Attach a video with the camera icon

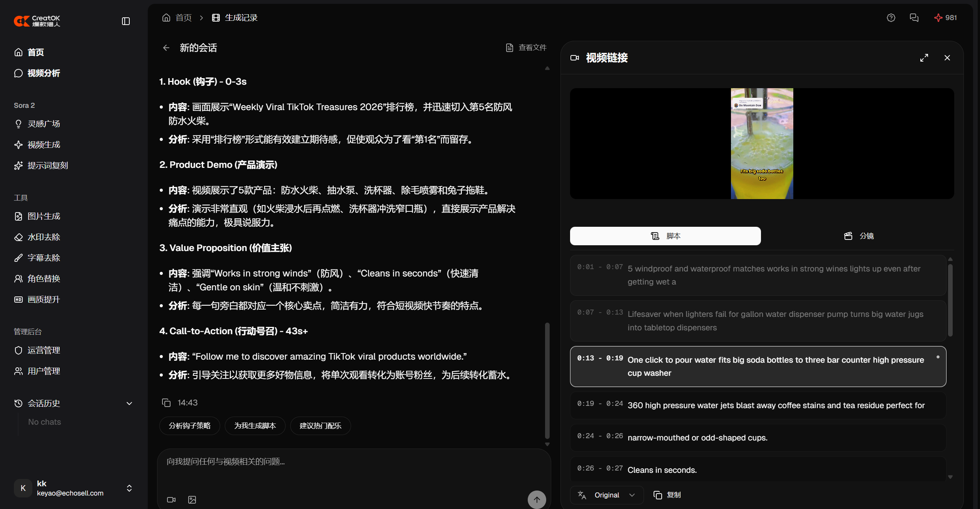click(171, 500)
